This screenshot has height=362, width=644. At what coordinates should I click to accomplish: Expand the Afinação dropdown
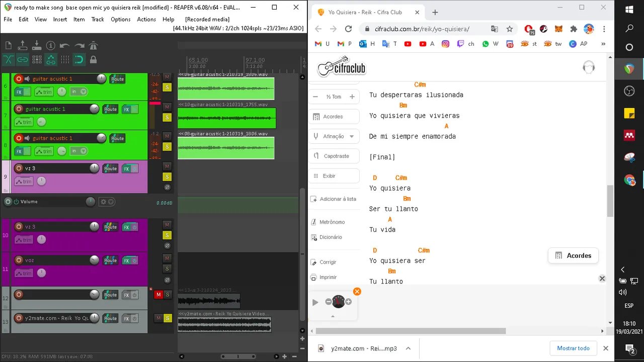click(x=333, y=136)
